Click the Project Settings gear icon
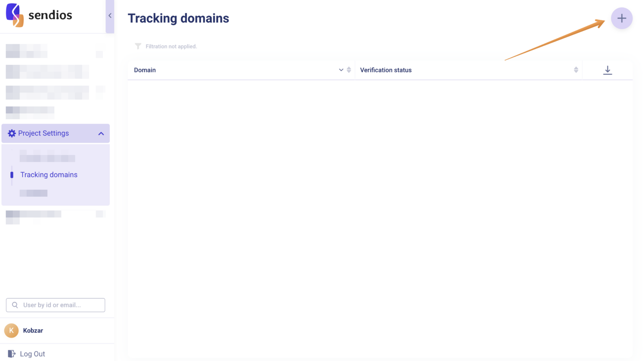 [12, 133]
